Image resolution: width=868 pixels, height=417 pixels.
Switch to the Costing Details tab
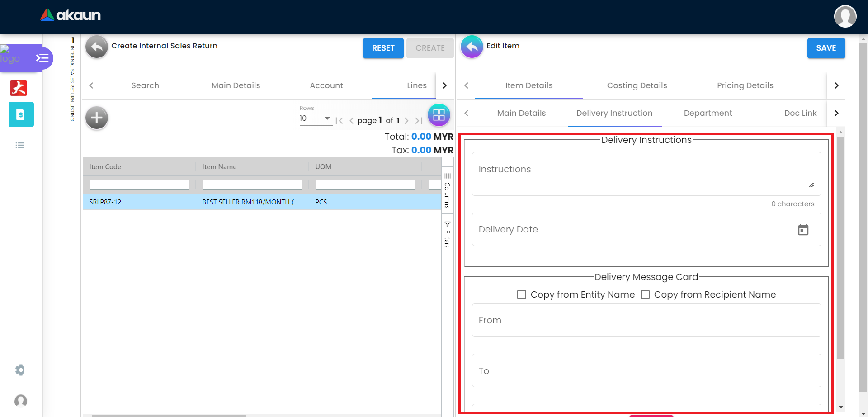pyautogui.click(x=637, y=85)
